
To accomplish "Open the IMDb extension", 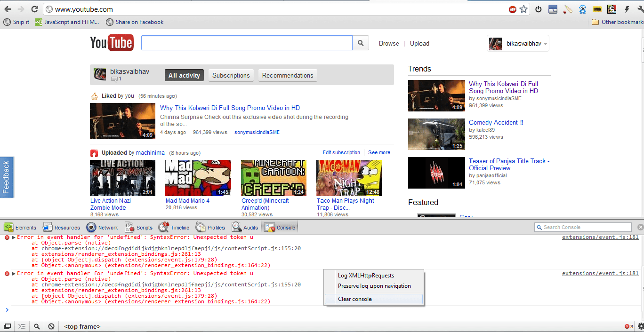I will [597, 9].
